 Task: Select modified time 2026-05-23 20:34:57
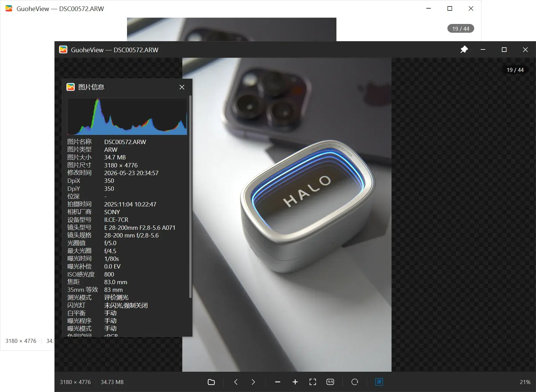pyautogui.click(x=131, y=173)
